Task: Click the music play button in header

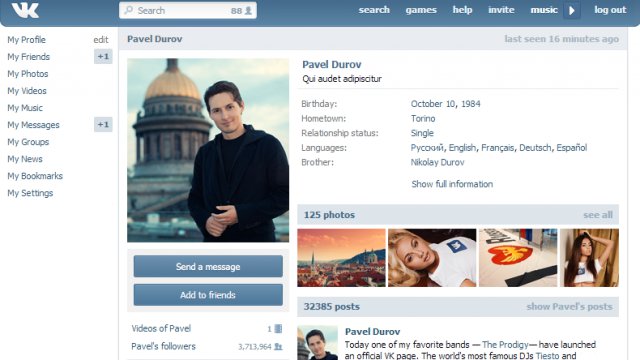Action: [x=572, y=10]
